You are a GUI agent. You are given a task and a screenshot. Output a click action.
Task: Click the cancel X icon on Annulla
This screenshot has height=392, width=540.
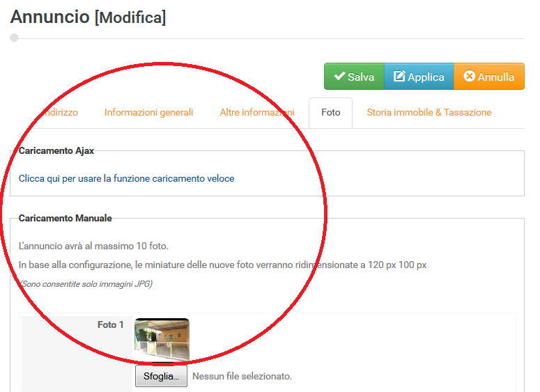469,76
